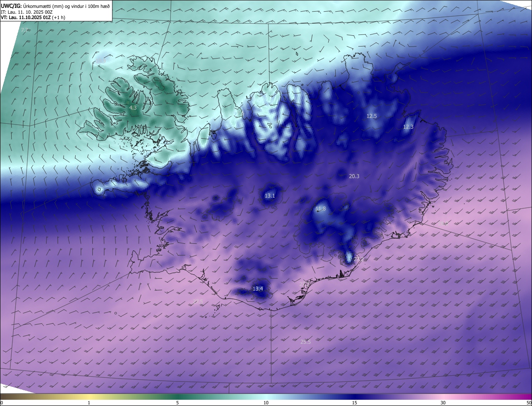The image size is (532, 406).
Task: Click the colorbar tick label 50
Action: point(529,403)
